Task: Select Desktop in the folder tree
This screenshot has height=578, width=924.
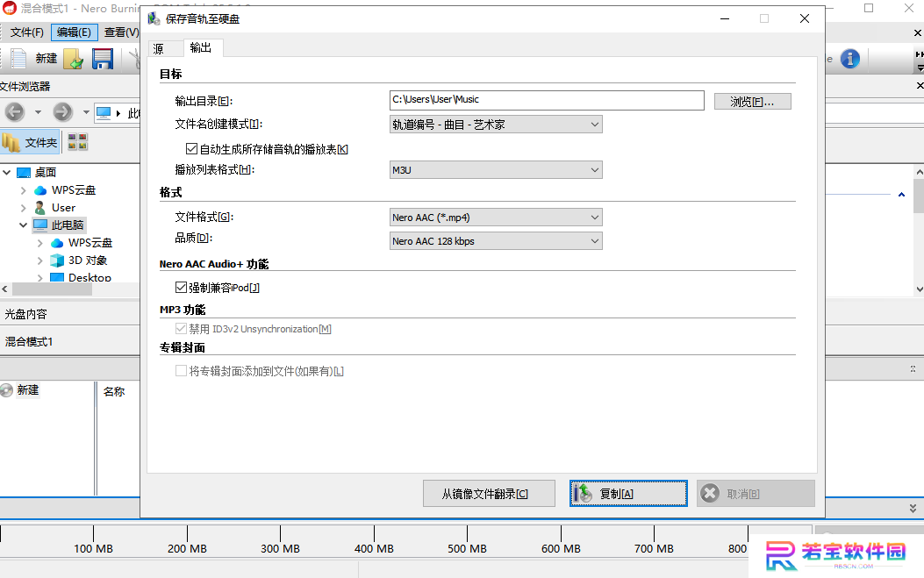Action: pyautogui.click(x=90, y=277)
